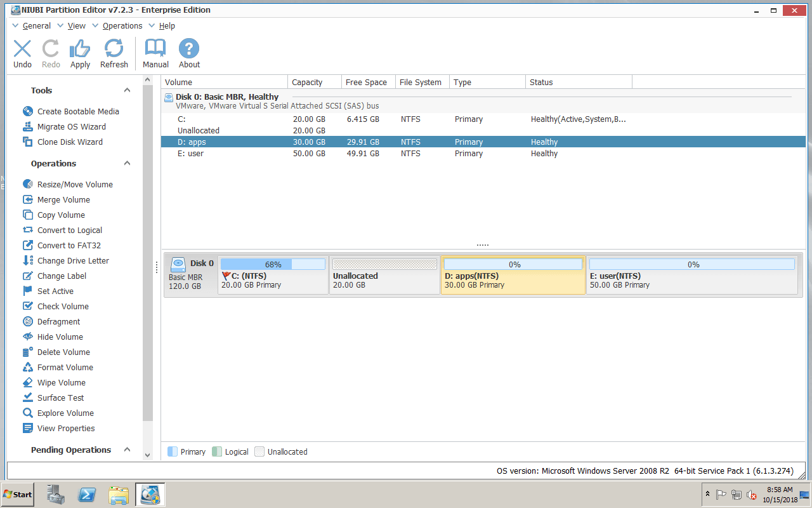Screen dimensions: 812x508
Task: Sort by Free Space column header
Action: pos(368,82)
